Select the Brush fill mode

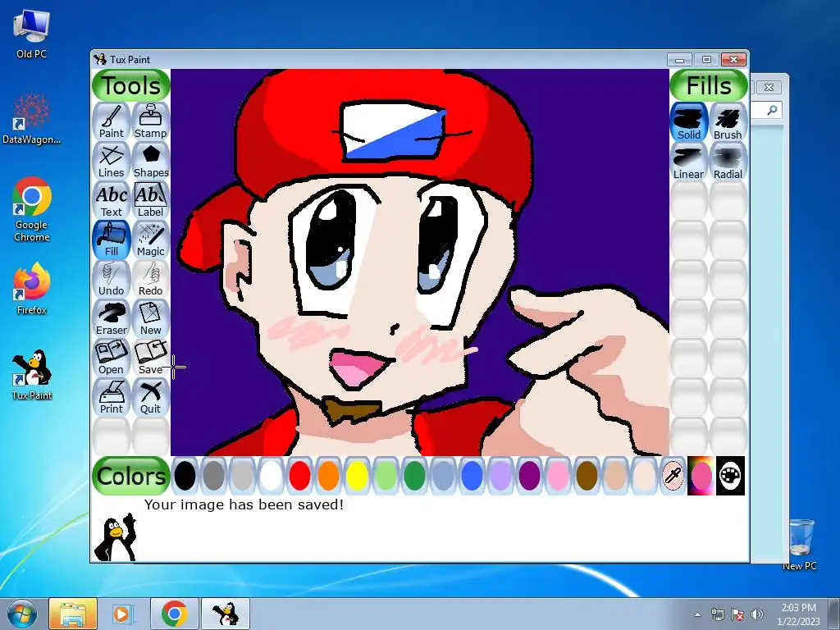pyautogui.click(x=728, y=122)
